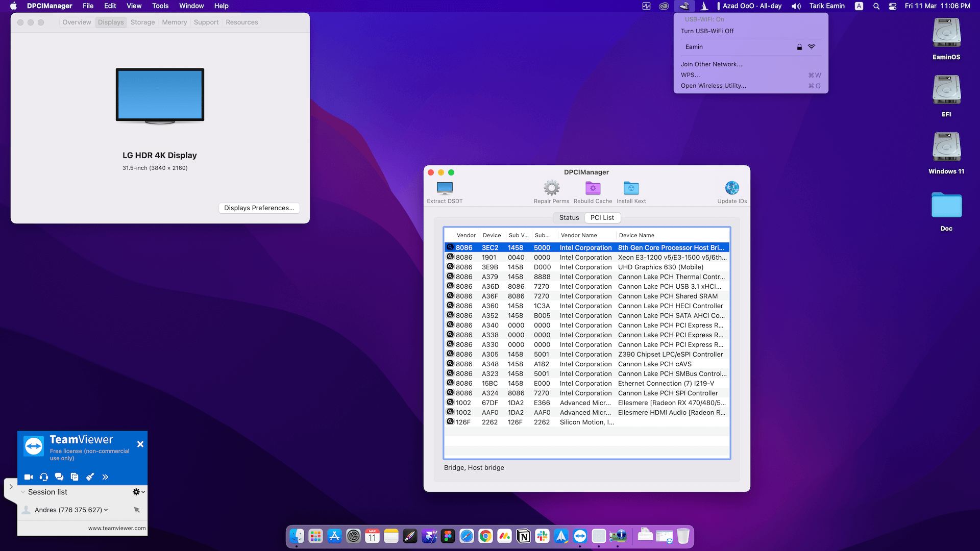Click lookup icon for Silicon Motion row
Image resolution: width=980 pixels, height=551 pixels.
click(x=450, y=422)
